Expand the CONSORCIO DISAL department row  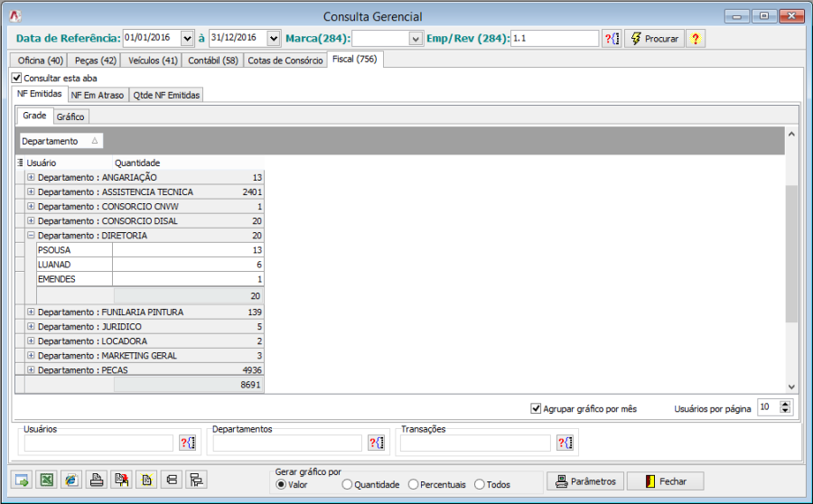(x=31, y=221)
